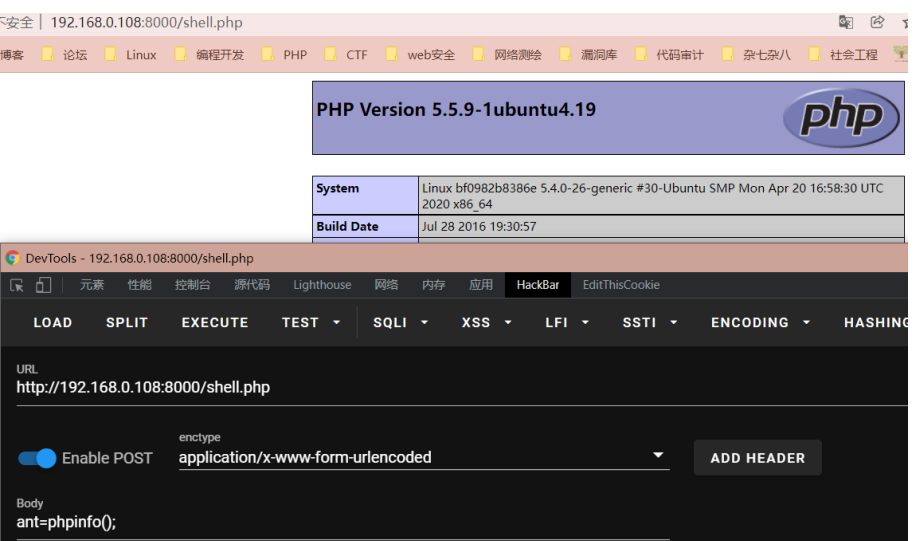
Task: Open the CTF bookmark folder
Action: (x=346, y=55)
